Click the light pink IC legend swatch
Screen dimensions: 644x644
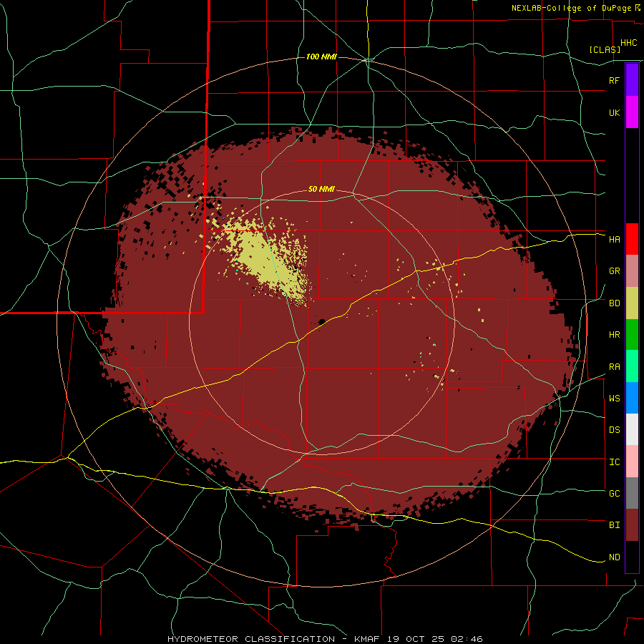pos(632,462)
